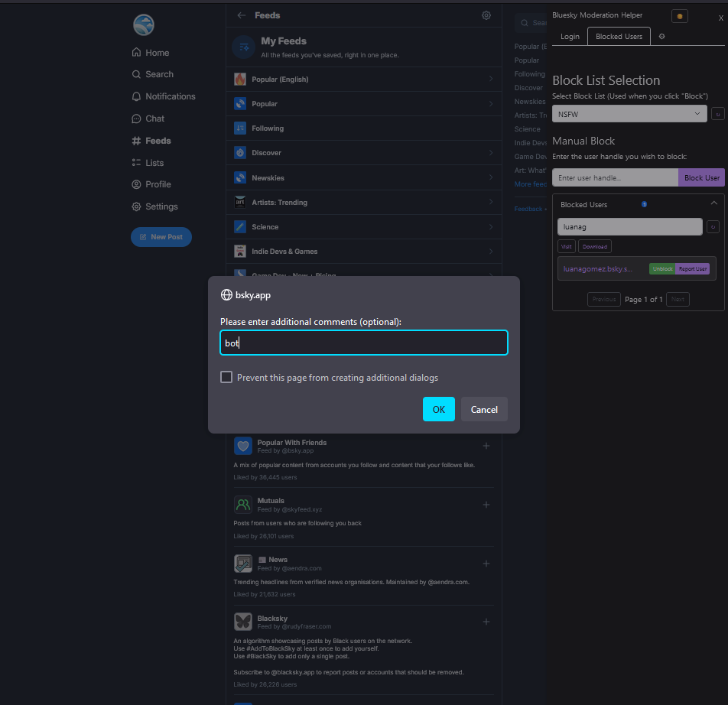
Task: Click the Popular (English) flame icon
Action: pyautogui.click(x=240, y=79)
